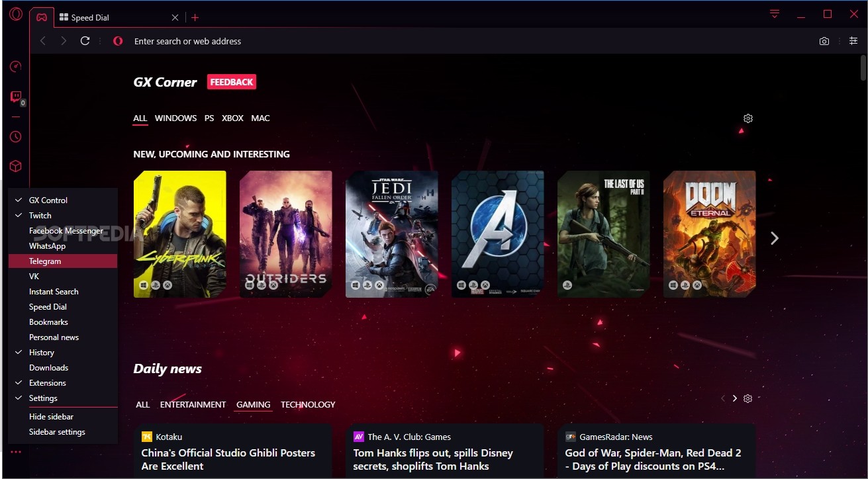The image size is (868, 479).
Task: Click the Kotaku source icon
Action: tap(147, 437)
